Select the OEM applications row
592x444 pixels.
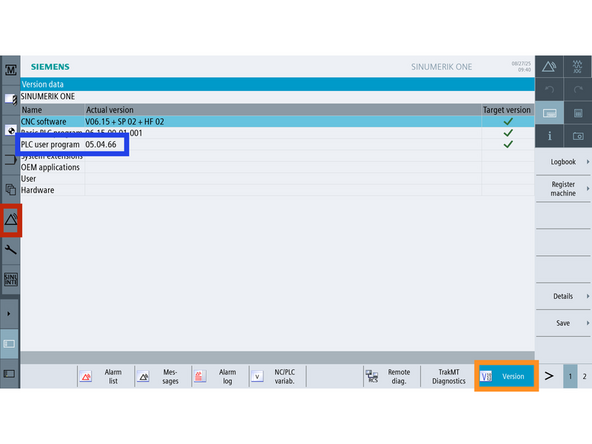pos(277,167)
